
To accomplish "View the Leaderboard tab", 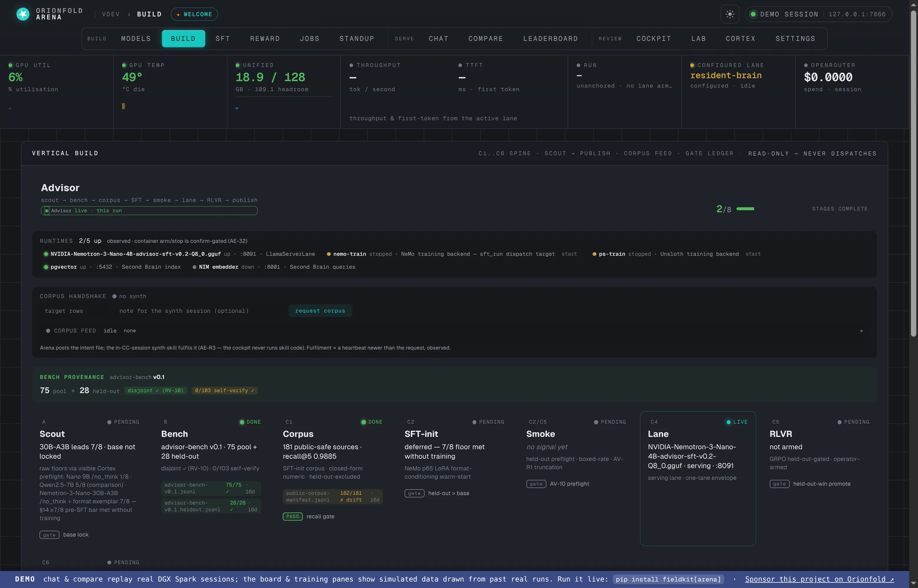I will (551, 39).
